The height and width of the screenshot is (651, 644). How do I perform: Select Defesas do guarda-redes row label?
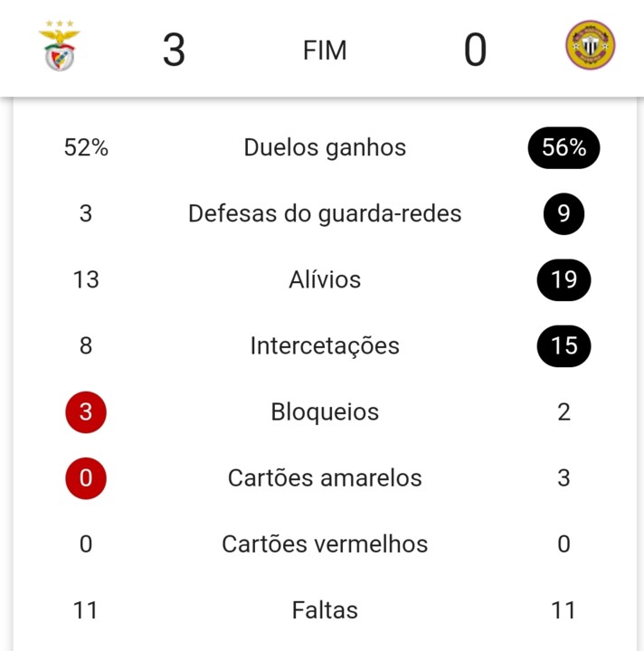[x=325, y=213]
